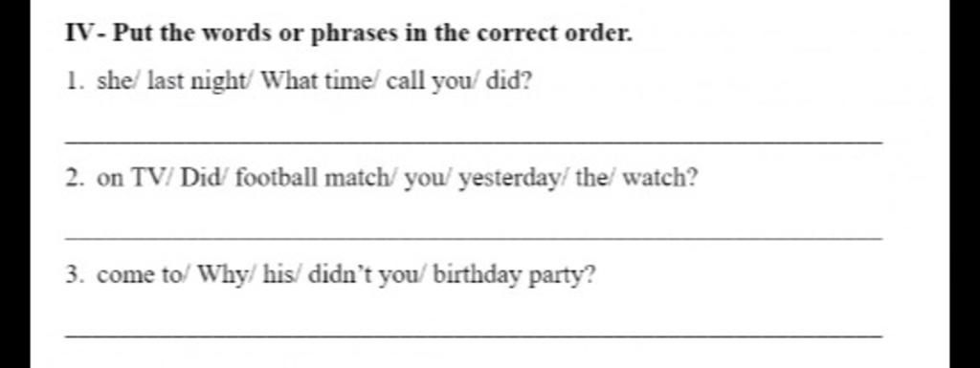Click the section IV instruction heading
Viewport: 980px width, 368px height.
tap(348, 33)
